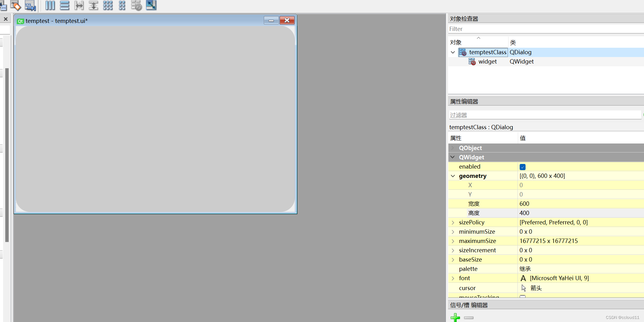Toggle the mouseTracking checkbox

pos(523,296)
